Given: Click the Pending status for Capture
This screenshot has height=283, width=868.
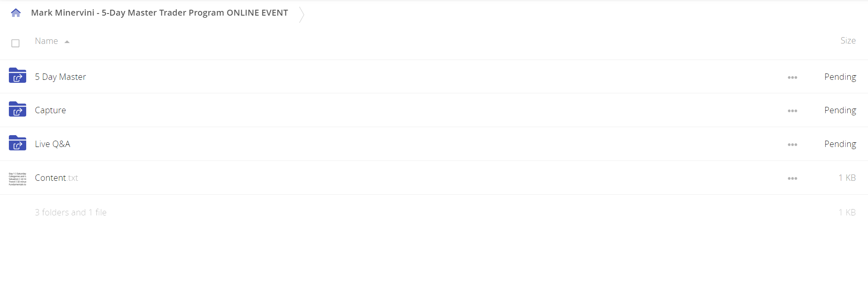Looking at the screenshot, I should click(x=840, y=110).
